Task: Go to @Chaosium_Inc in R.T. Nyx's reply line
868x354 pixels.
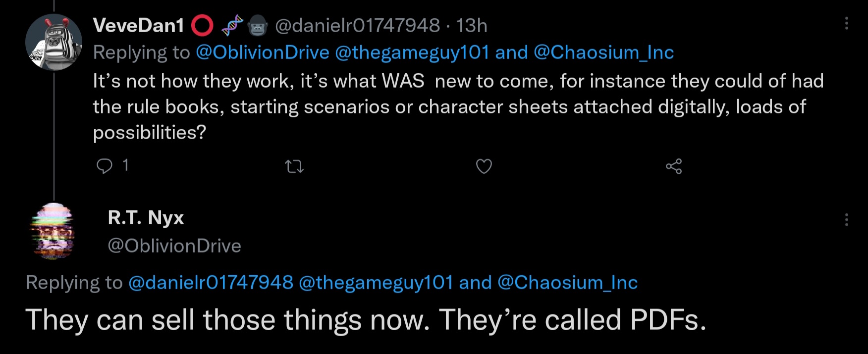Action: (567, 283)
